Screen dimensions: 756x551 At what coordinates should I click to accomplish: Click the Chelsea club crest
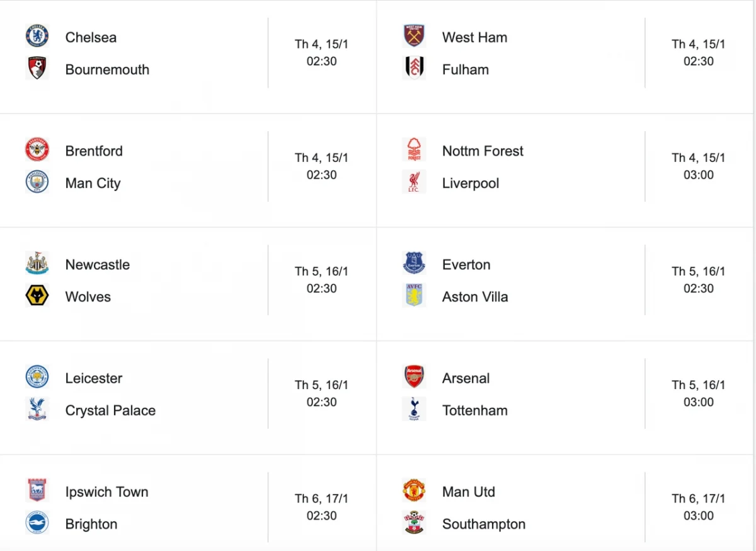(x=37, y=36)
